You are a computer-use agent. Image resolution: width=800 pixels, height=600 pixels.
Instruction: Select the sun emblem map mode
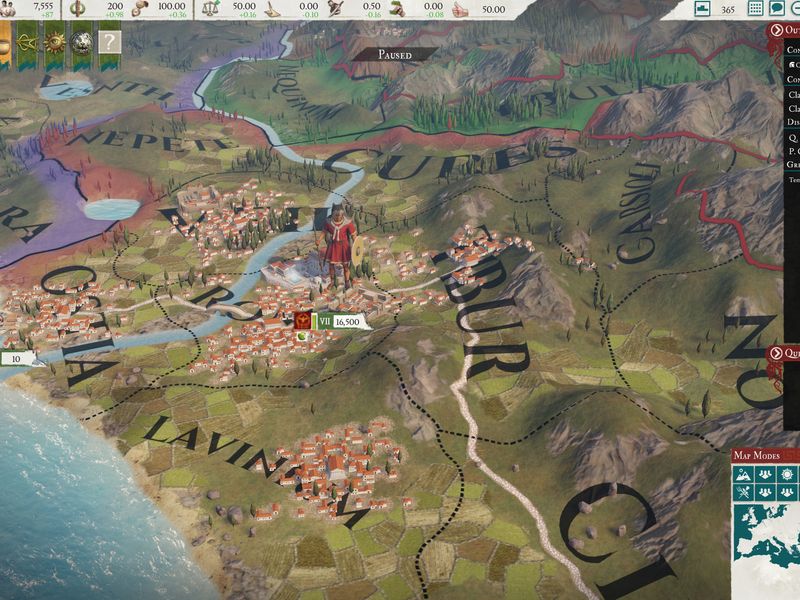click(x=787, y=475)
